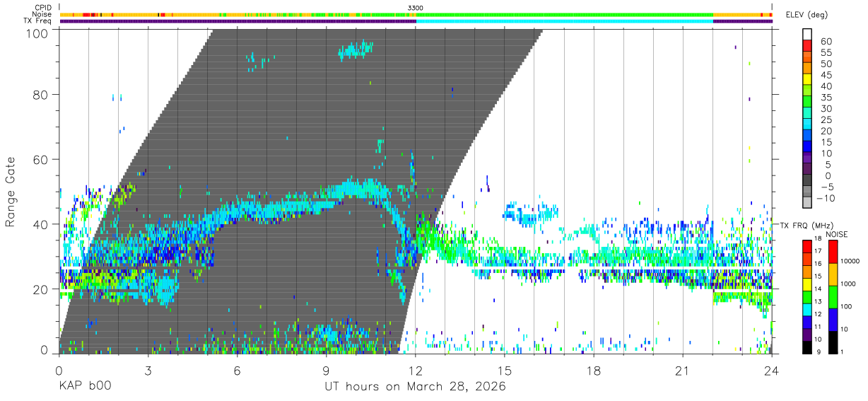This screenshot has height=401, width=868.
Task: Click the 50 label on ELEV colorbar
Action: (826, 64)
